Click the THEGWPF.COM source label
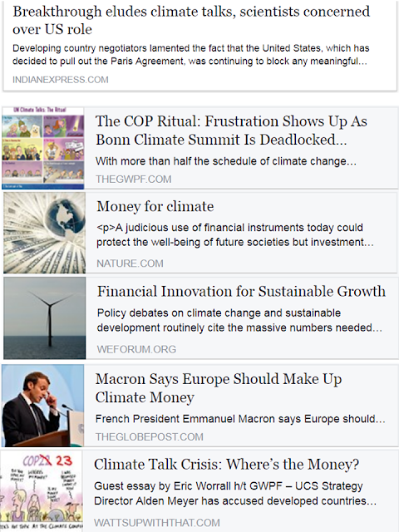399x532 pixels. click(x=133, y=180)
